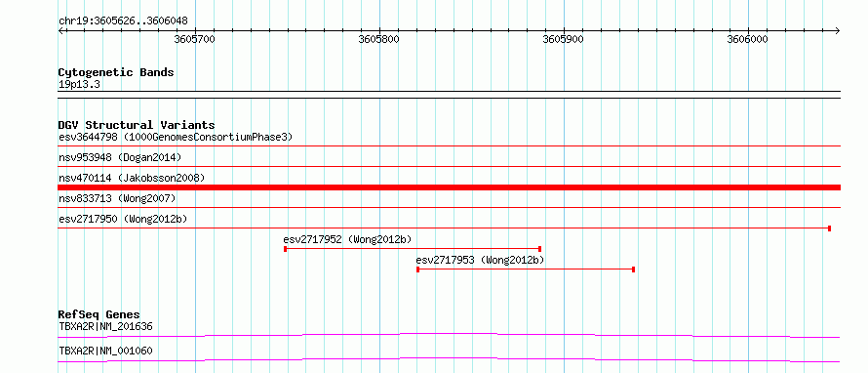Screen dimensions: 868x373
Task: Open the TBXA2R|NM_201636 gene label
Action: coord(105,326)
